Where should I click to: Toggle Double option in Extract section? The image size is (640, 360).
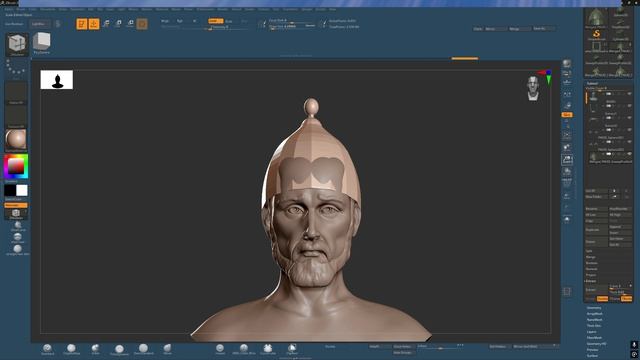tap(602, 299)
